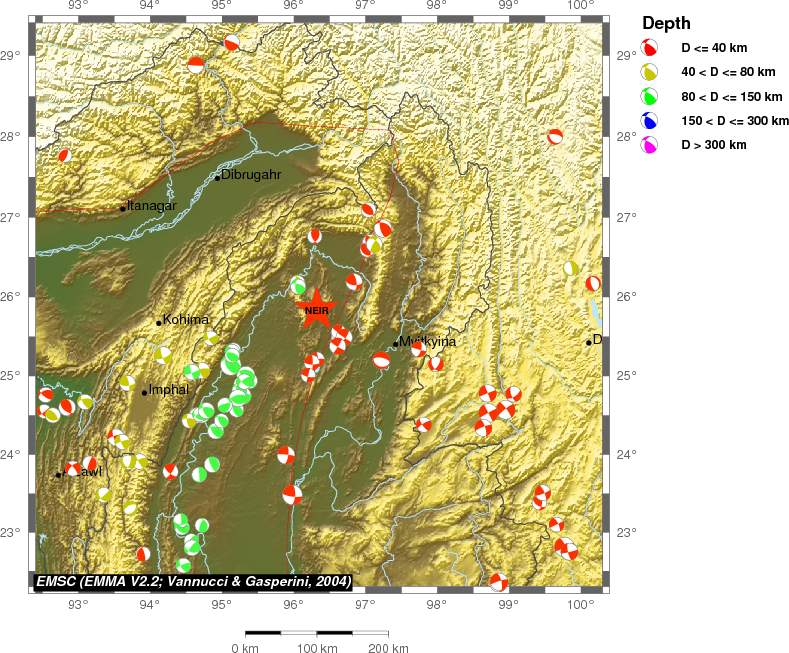
Task: Click the EMSC (EMMA V2.2) credit caption
Action: (x=193, y=582)
